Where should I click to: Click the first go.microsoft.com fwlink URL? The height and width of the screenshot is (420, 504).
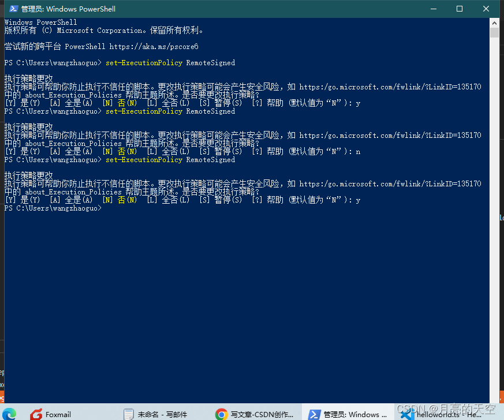tap(390, 87)
